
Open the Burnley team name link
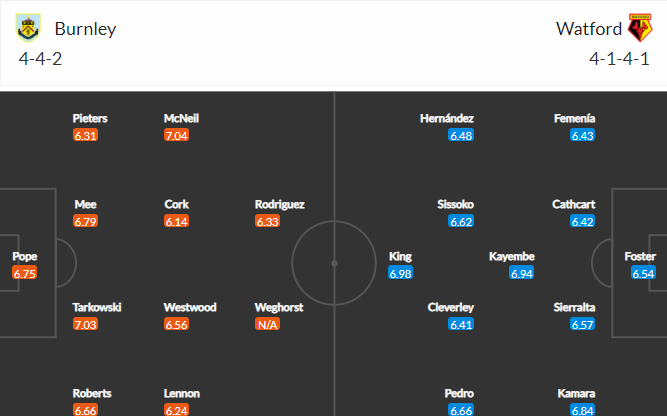click(x=86, y=29)
